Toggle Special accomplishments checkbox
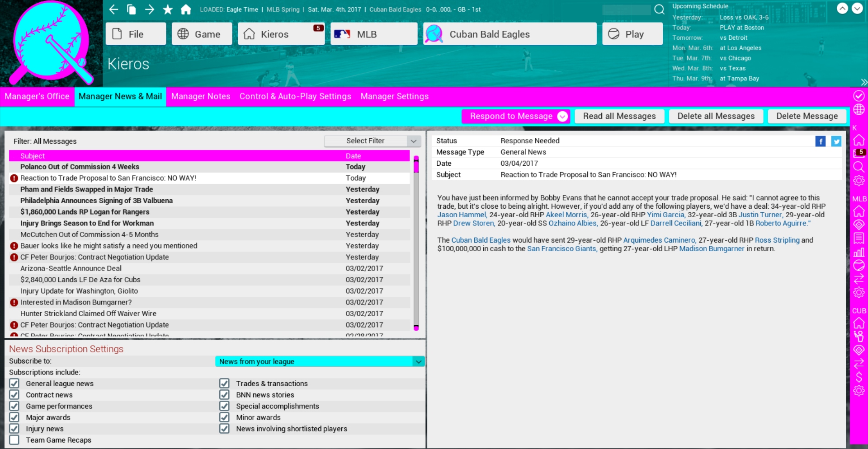Image resolution: width=868 pixels, height=449 pixels. click(x=225, y=406)
